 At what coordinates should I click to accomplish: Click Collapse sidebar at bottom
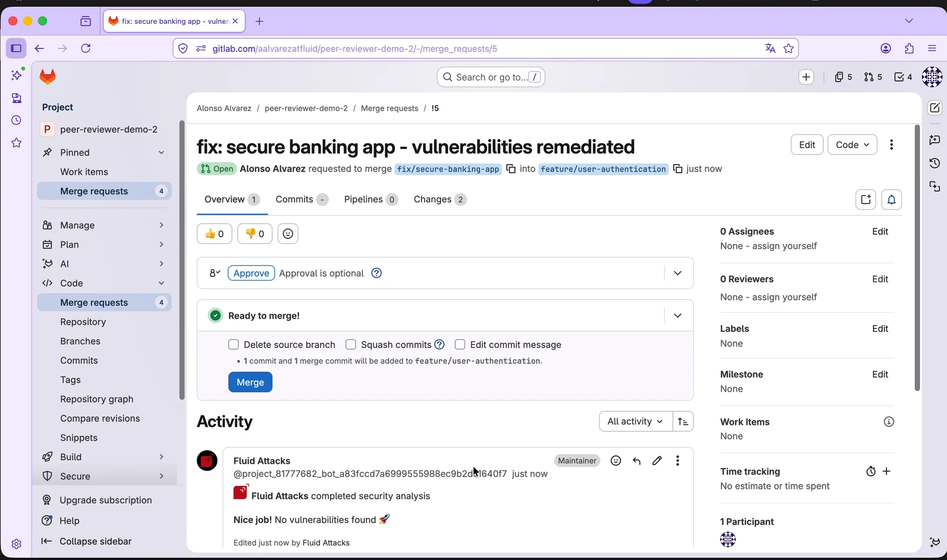[x=87, y=541]
